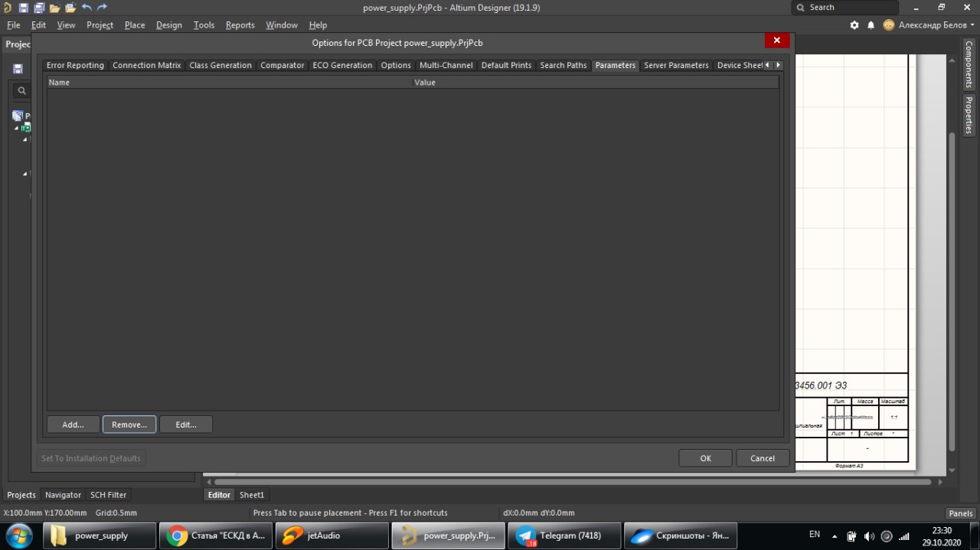Confirm dialog with OK button
980x550 pixels.
pyautogui.click(x=705, y=458)
